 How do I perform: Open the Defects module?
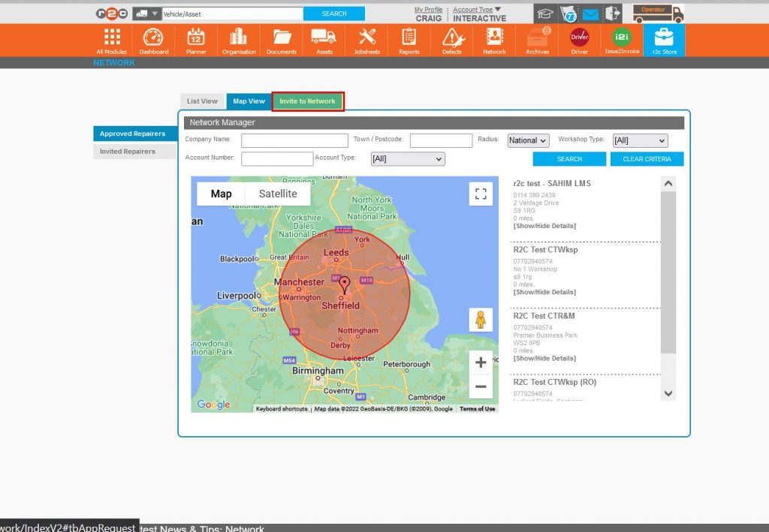point(451,41)
